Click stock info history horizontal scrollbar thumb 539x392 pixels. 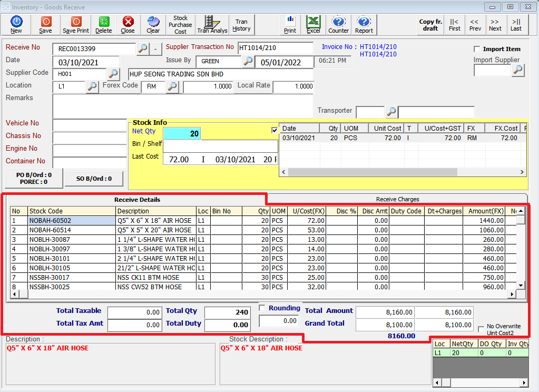point(373,172)
